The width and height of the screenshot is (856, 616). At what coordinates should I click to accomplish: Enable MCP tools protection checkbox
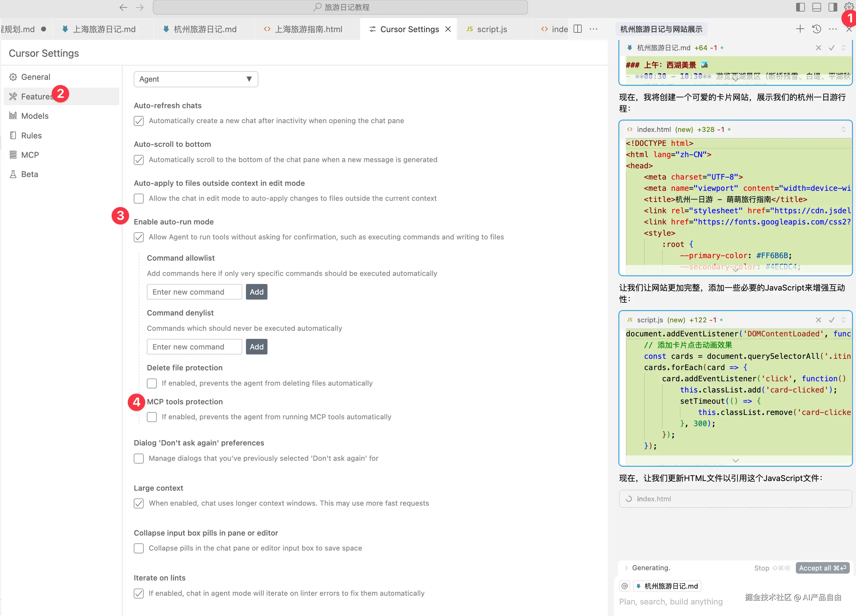pos(152,417)
